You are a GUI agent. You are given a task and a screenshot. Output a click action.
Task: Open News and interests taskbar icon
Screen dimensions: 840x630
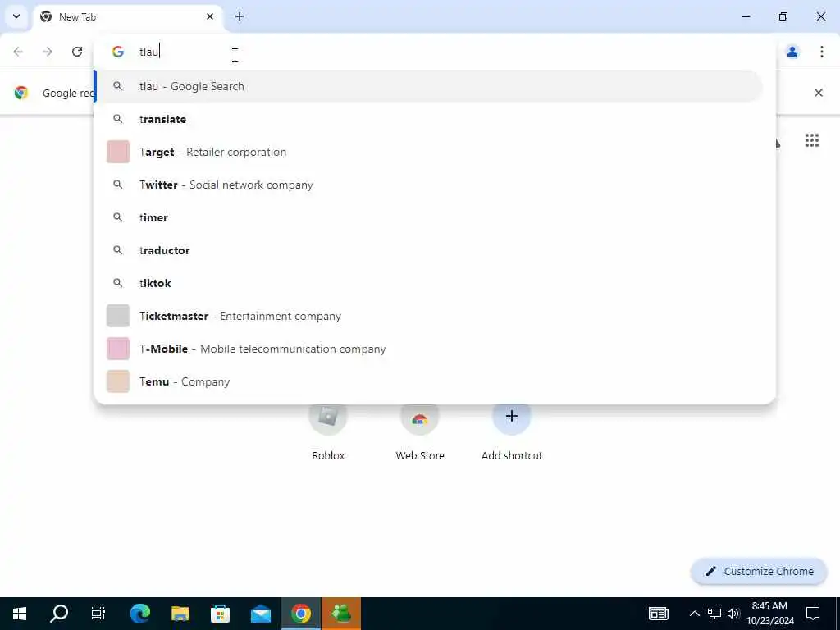[659, 614]
